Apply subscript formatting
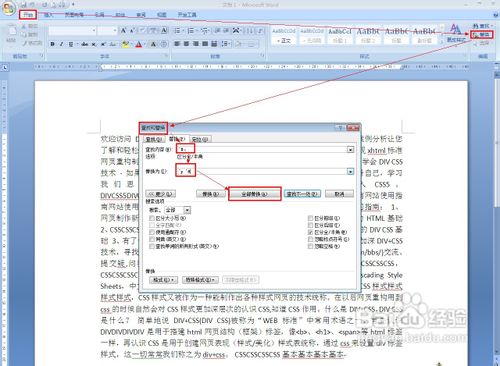500x366 pixels. click(x=94, y=44)
